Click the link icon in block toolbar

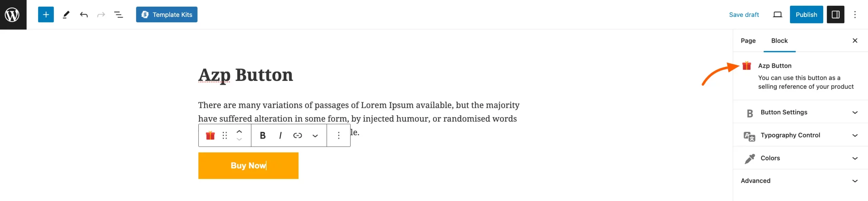297,135
